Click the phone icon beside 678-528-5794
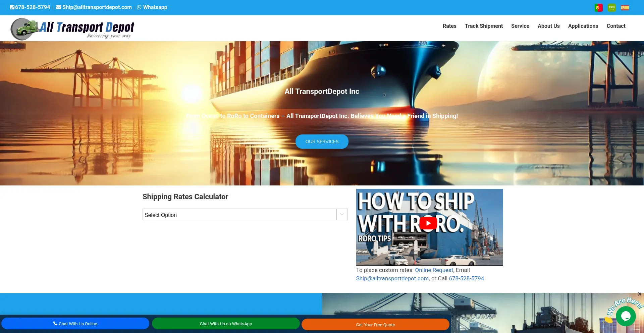644x333 pixels. (x=12, y=7)
